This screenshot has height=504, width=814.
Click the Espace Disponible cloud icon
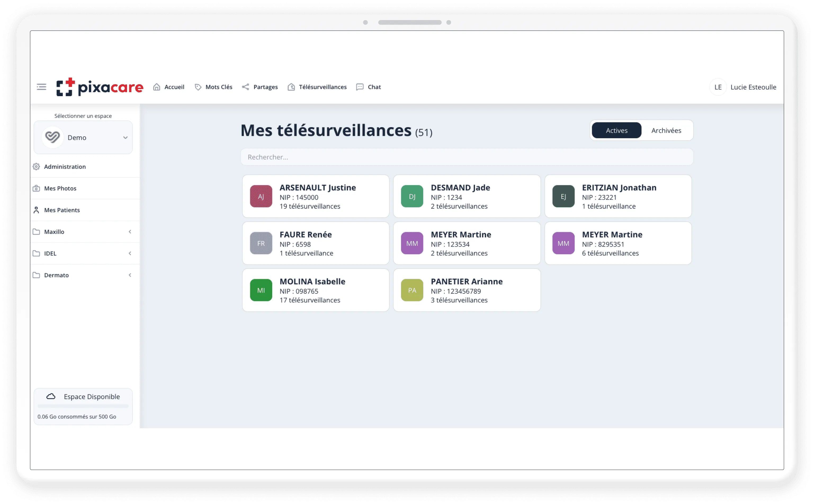pos(51,396)
